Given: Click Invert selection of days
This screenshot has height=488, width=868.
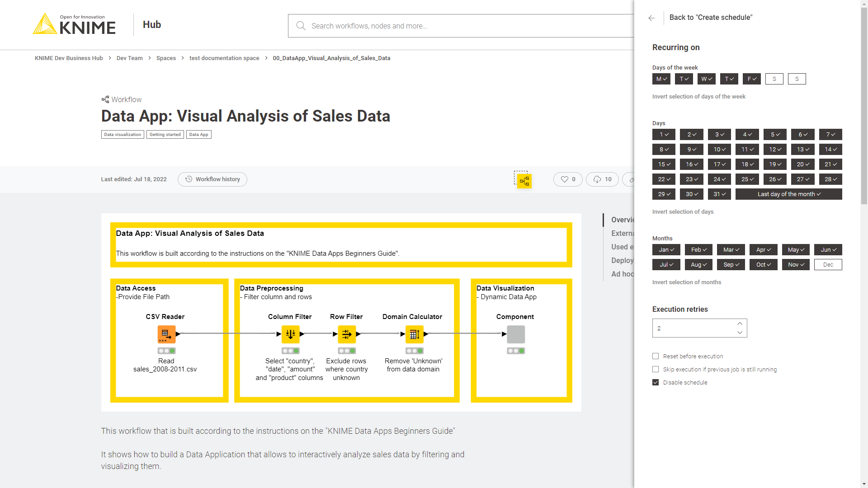Looking at the screenshot, I should click(x=683, y=212).
